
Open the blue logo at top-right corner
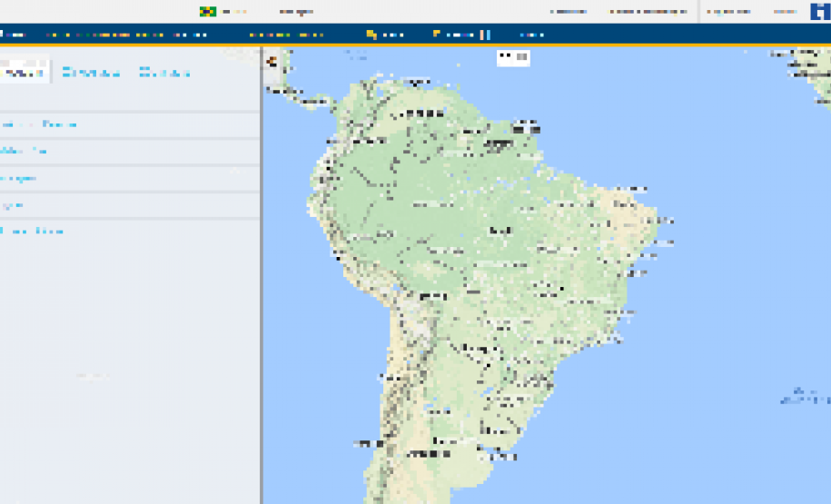click(820, 11)
